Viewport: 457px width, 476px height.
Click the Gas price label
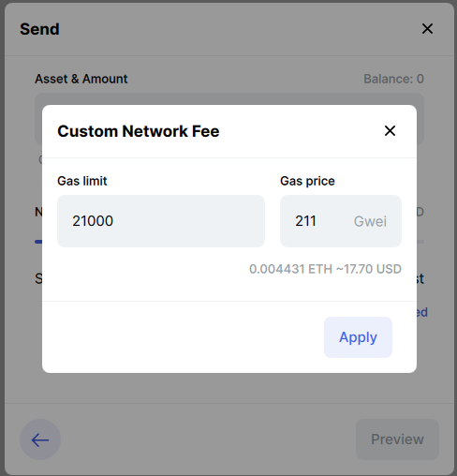(x=307, y=181)
